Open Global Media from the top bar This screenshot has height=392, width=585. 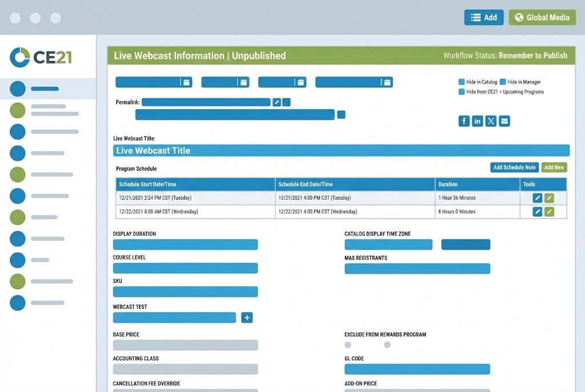click(x=542, y=17)
